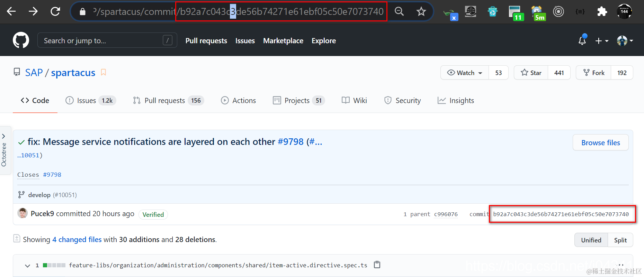Image resolution: width=644 pixels, height=277 pixels.
Task: Open the develop branch link
Action: [39, 195]
